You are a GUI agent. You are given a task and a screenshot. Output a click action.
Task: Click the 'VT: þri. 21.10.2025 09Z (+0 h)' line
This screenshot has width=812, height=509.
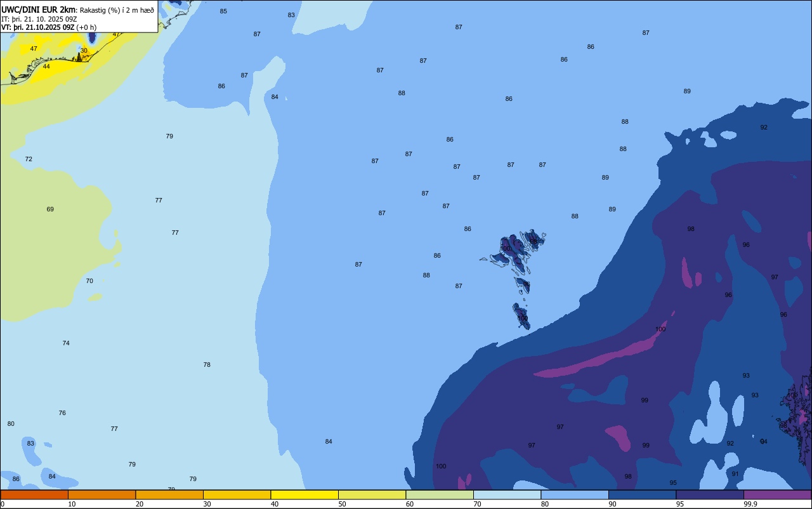49,27
